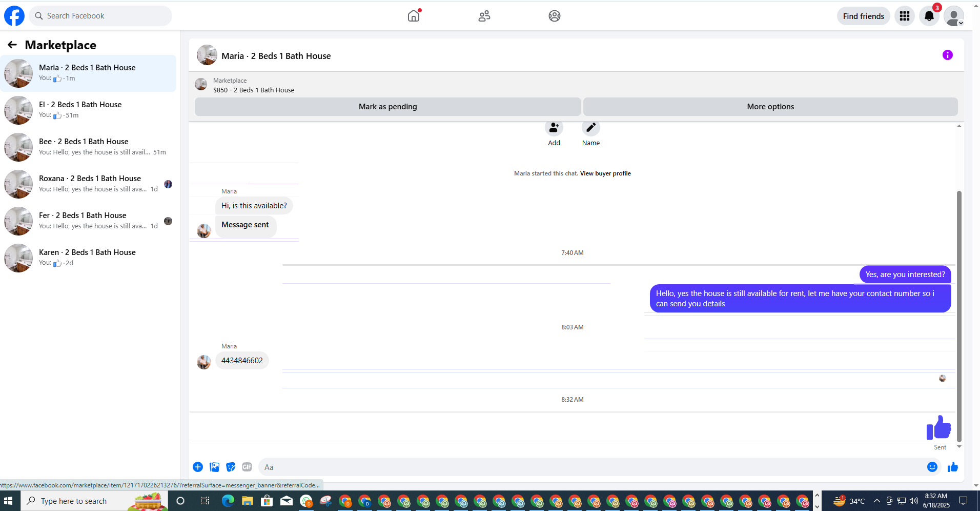Open the Windows Start menu

[x=8, y=501]
